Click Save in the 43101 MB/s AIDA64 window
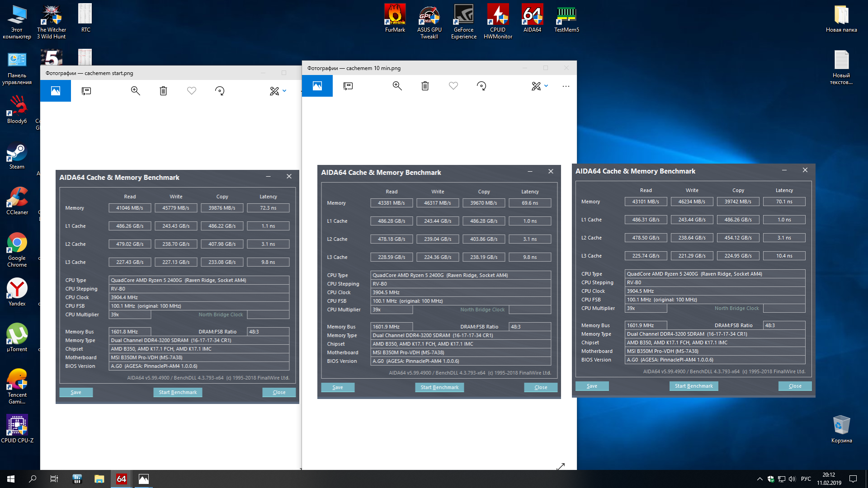868x488 pixels. pyautogui.click(x=592, y=386)
